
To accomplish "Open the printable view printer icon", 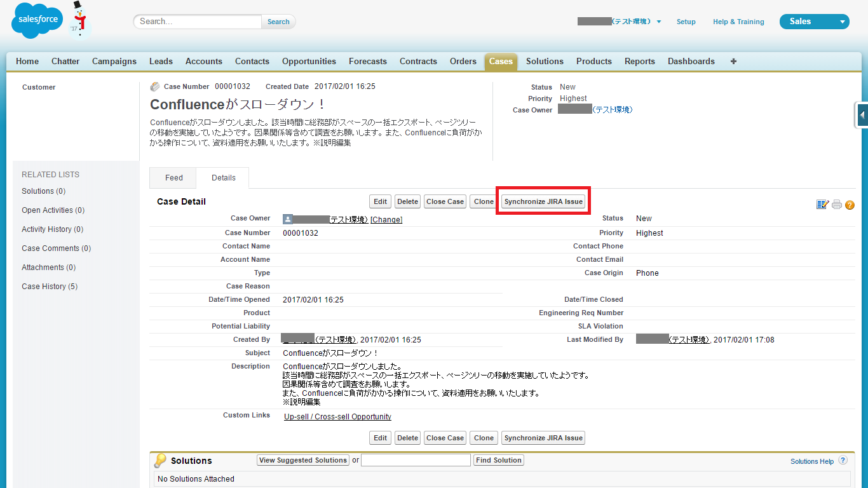I will pos(837,205).
